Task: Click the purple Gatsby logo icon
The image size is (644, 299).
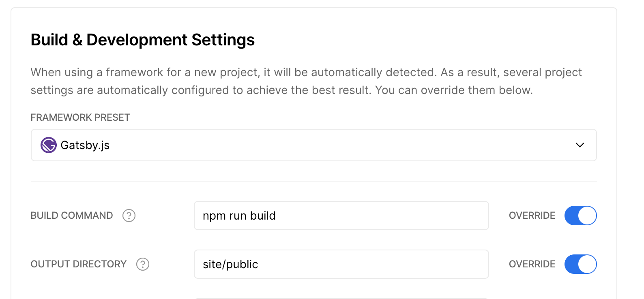Action: pos(49,145)
